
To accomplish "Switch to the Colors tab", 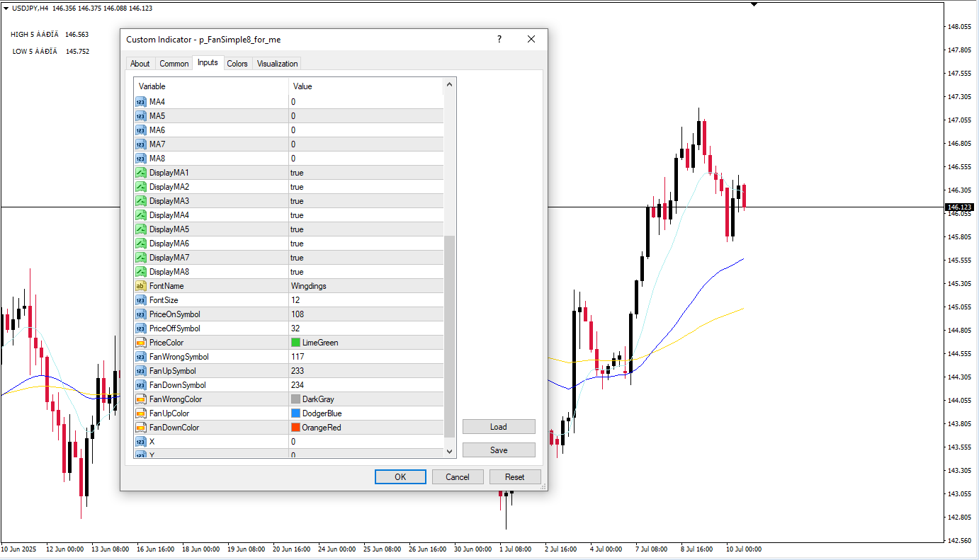I will pos(237,64).
